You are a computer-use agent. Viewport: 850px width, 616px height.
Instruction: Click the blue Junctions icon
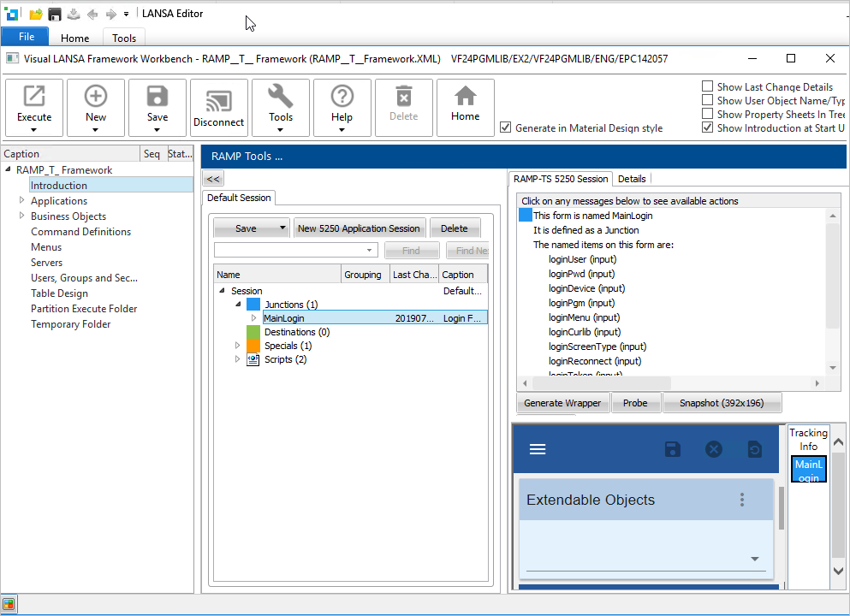coord(253,305)
